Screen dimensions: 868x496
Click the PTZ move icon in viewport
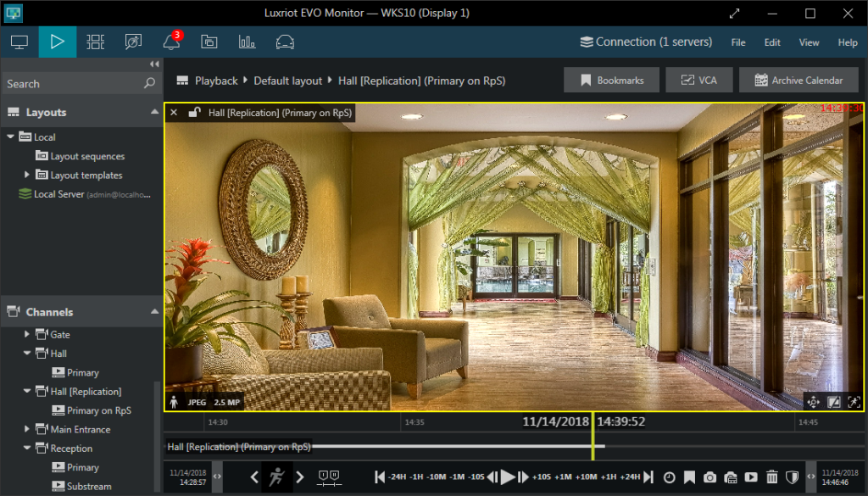point(813,402)
